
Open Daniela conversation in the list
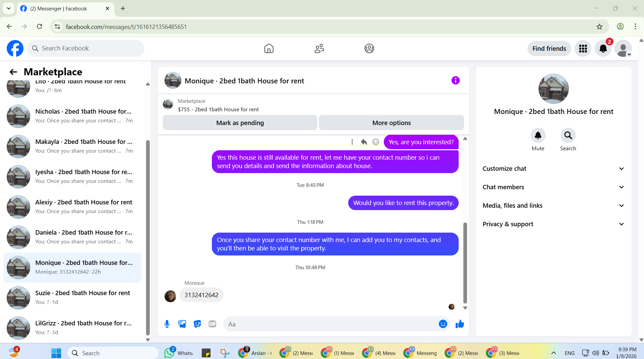tap(72, 237)
